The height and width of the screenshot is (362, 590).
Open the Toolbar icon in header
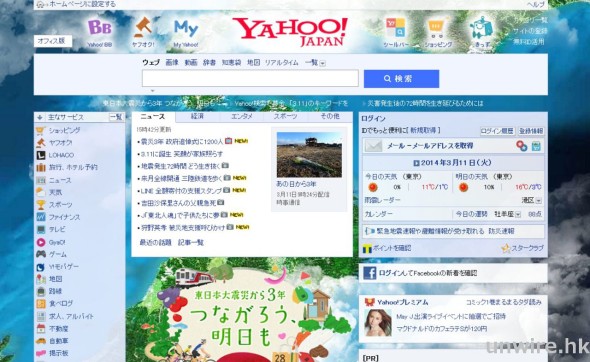click(x=396, y=28)
